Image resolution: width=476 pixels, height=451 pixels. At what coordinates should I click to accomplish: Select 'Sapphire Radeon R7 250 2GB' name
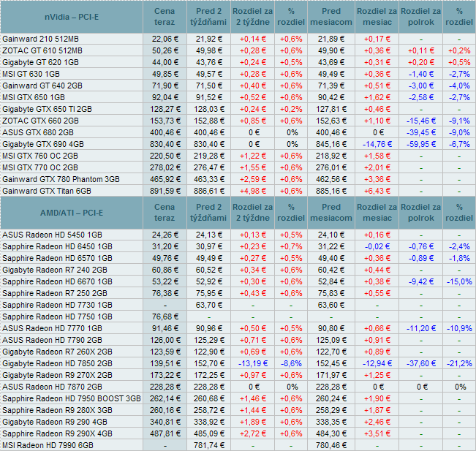click(55, 293)
